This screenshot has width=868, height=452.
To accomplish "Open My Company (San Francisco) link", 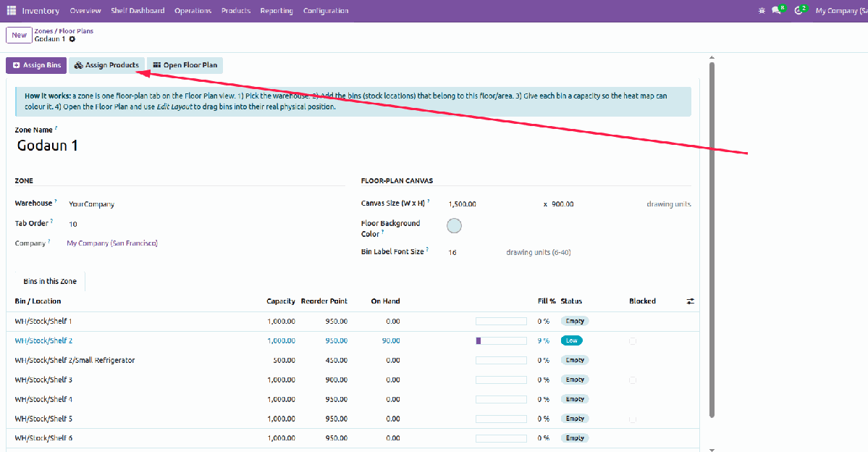I will coord(111,243).
